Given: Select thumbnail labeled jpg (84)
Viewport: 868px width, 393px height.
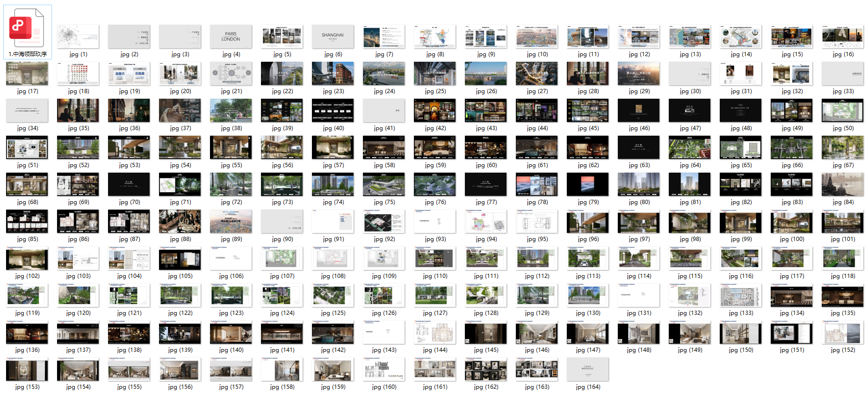Looking at the screenshot, I should pos(842,185).
